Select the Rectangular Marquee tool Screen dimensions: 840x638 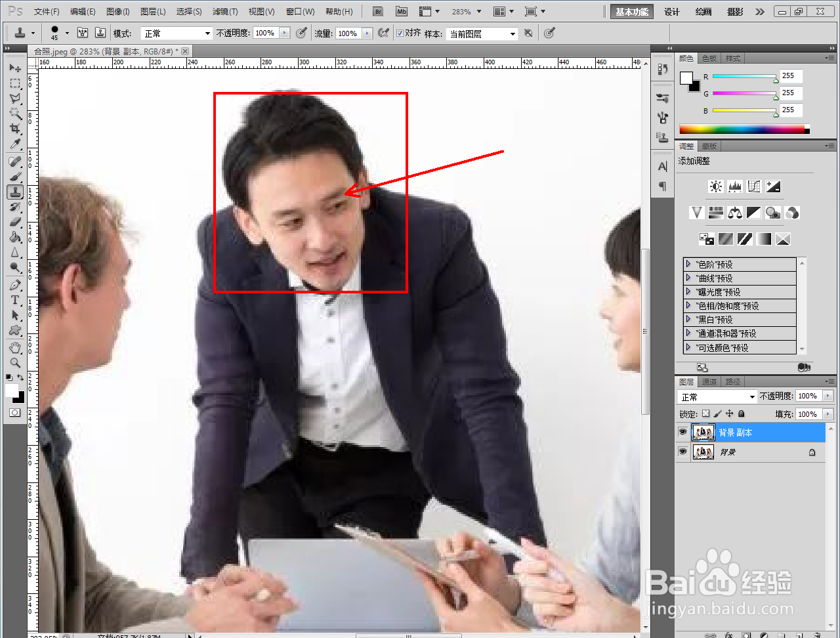[15, 83]
